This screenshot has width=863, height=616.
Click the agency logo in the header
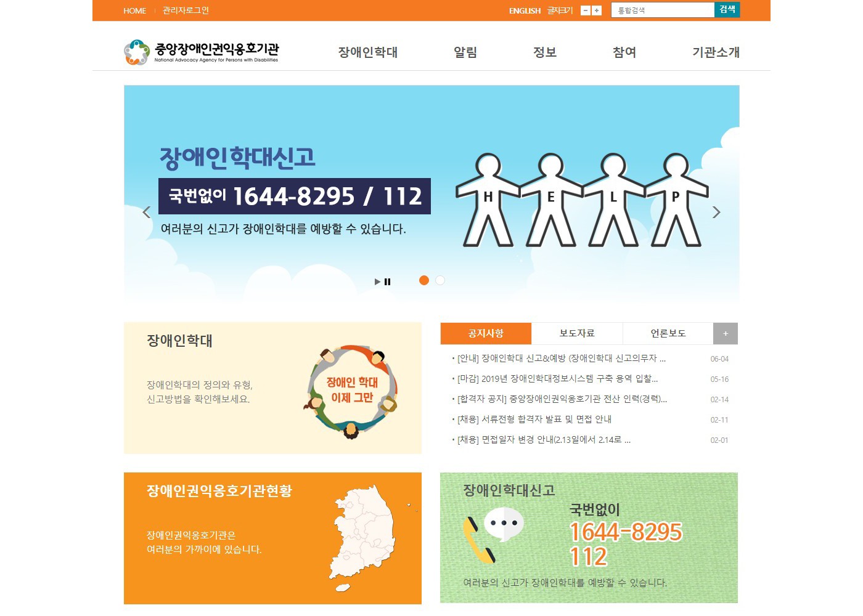click(x=201, y=52)
